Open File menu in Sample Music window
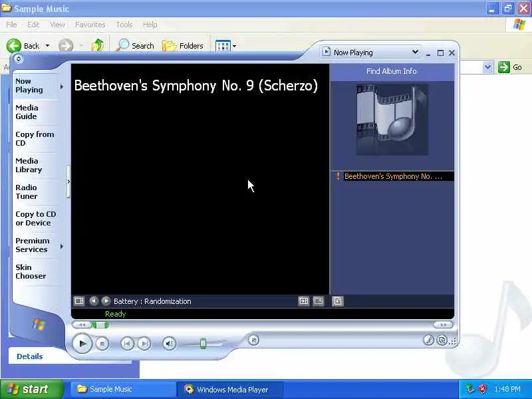Screen dimensions: 532x399 click(11, 25)
